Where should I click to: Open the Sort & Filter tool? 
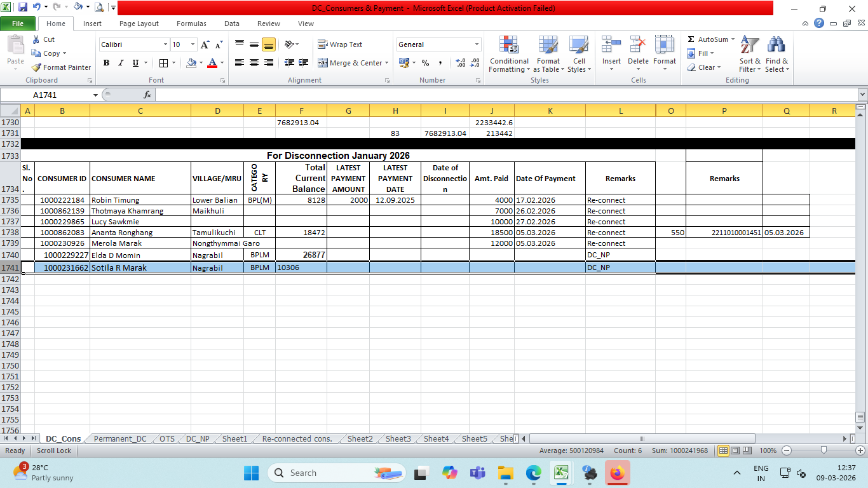[x=750, y=55]
